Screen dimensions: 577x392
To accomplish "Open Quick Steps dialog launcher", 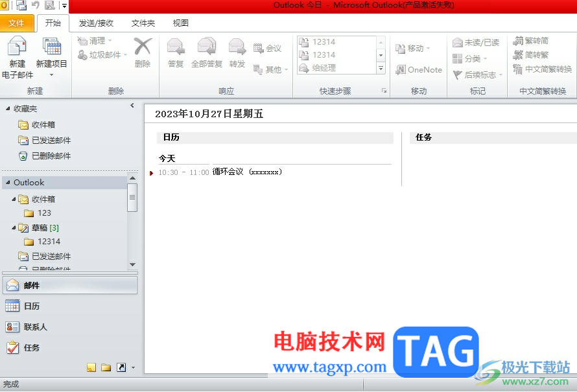I will (x=384, y=91).
